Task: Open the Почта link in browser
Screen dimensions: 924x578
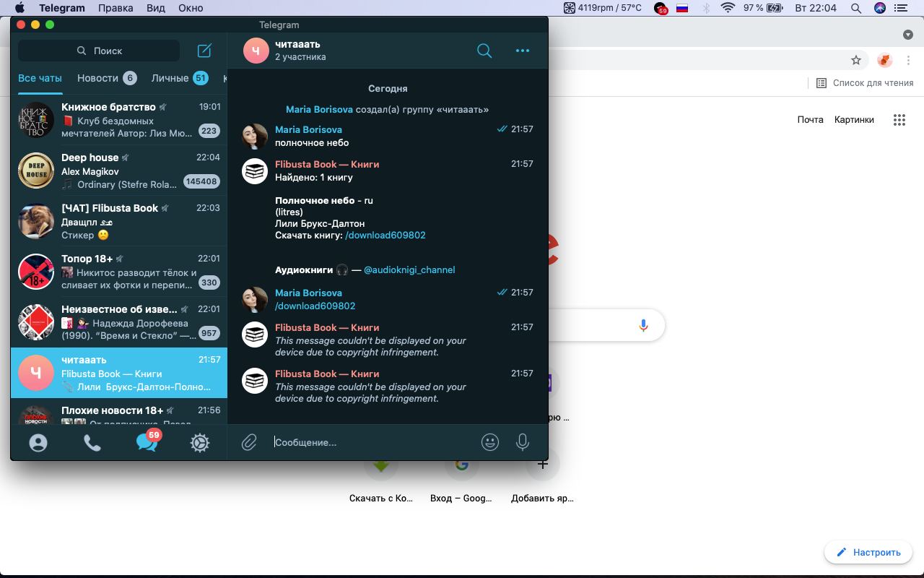Action: tap(810, 120)
